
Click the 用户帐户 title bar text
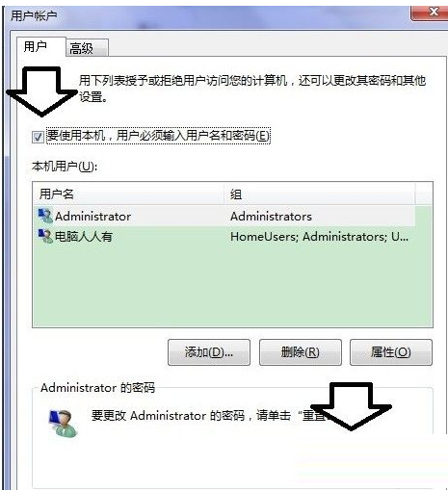coord(34,15)
